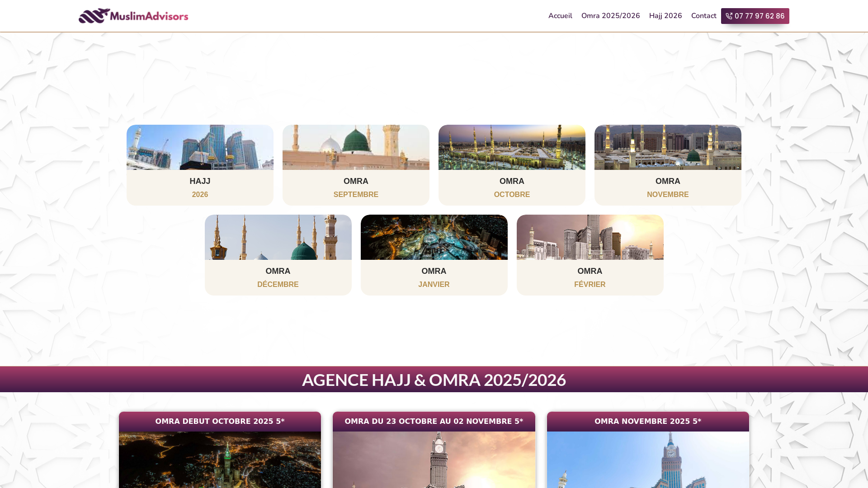Screen dimensions: 868x488
Task: Call 07 77 97 62 86 button
Action: tap(755, 16)
